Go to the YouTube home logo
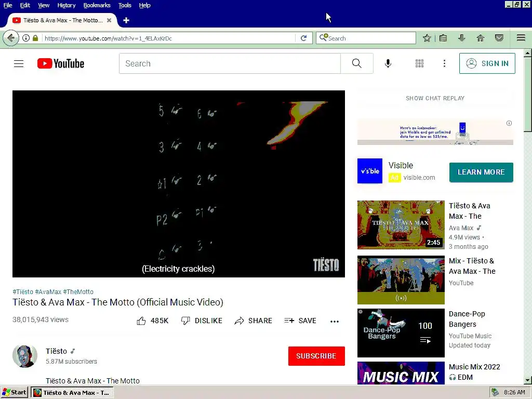The width and height of the screenshot is (532, 399). [x=61, y=63]
